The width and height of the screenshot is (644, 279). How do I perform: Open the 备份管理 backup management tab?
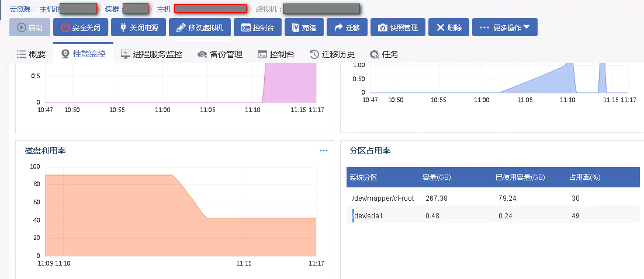pos(220,54)
